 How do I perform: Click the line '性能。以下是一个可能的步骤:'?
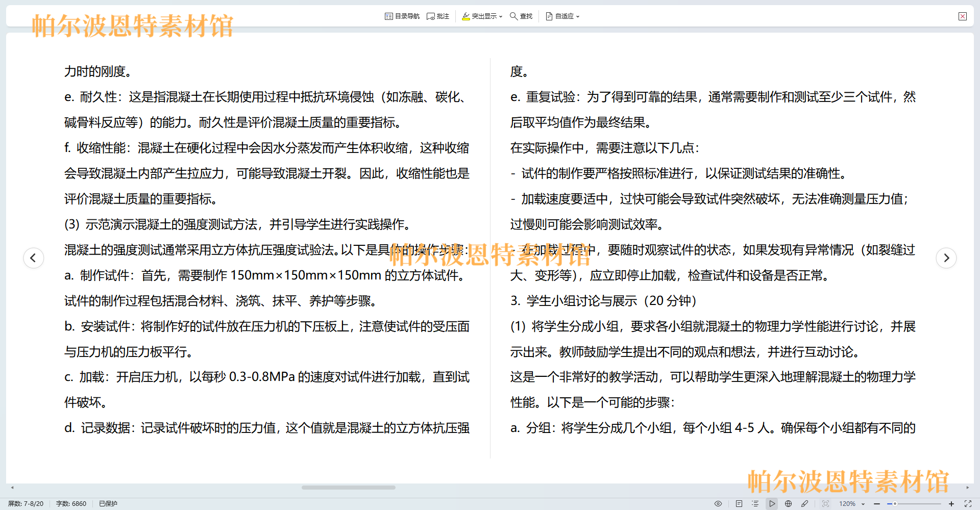coord(593,402)
